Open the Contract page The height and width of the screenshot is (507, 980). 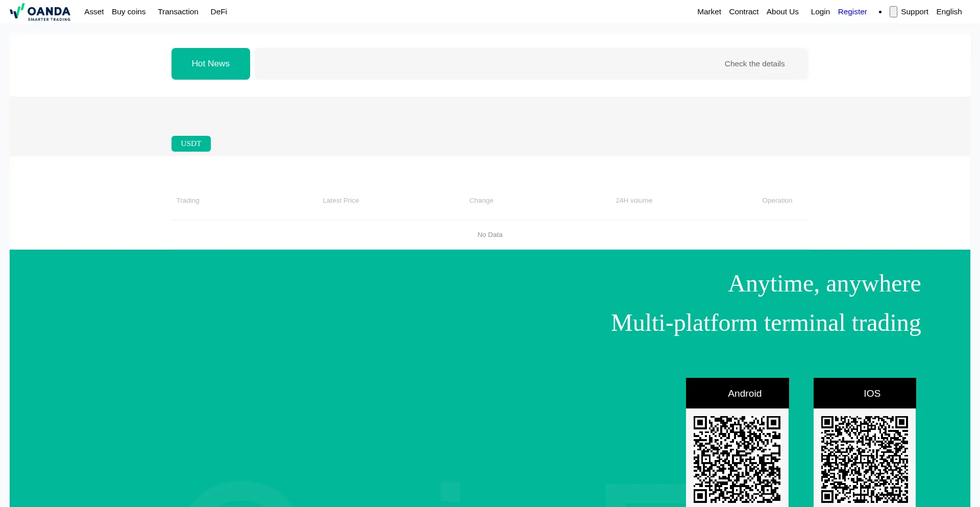point(744,12)
